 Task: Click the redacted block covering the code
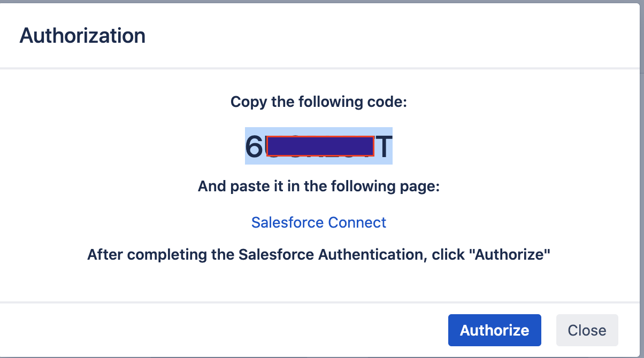click(x=320, y=145)
